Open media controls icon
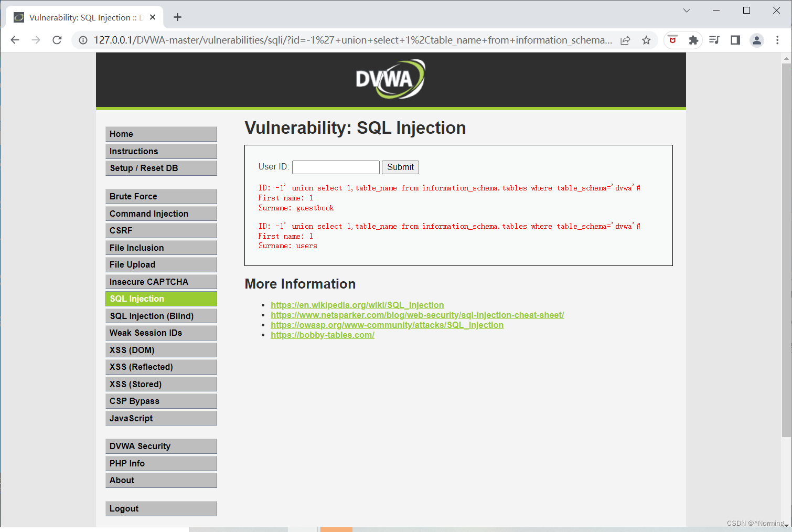The image size is (792, 532). point(714,40)
